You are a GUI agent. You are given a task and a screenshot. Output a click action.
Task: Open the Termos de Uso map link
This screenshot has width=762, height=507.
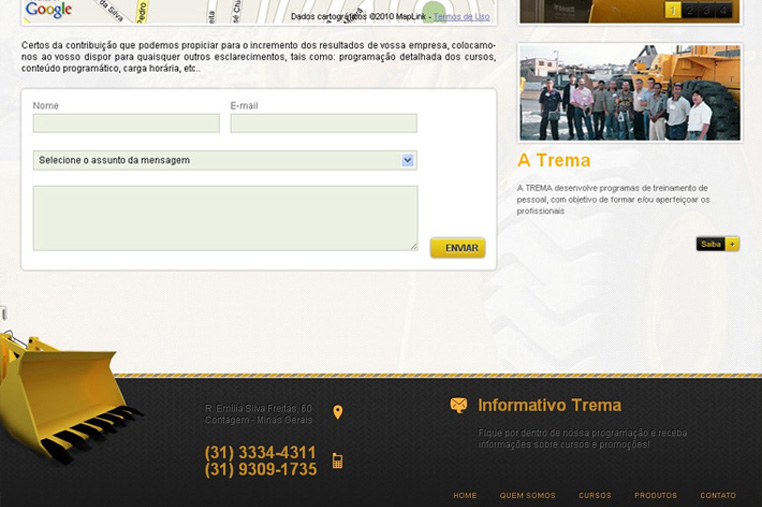click(x=461, y=17)
